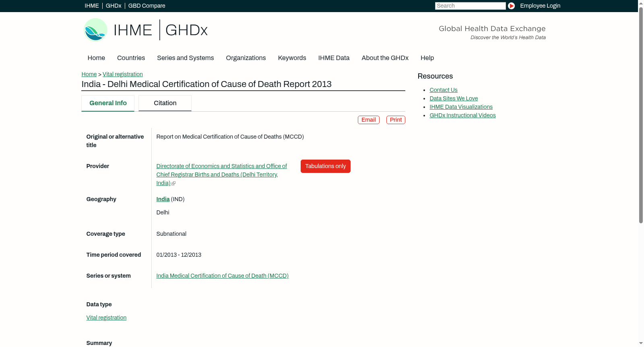This screenshot has height=347, width=644.
Task: Open the Contact Us resource link
Action: coord(444,90)
